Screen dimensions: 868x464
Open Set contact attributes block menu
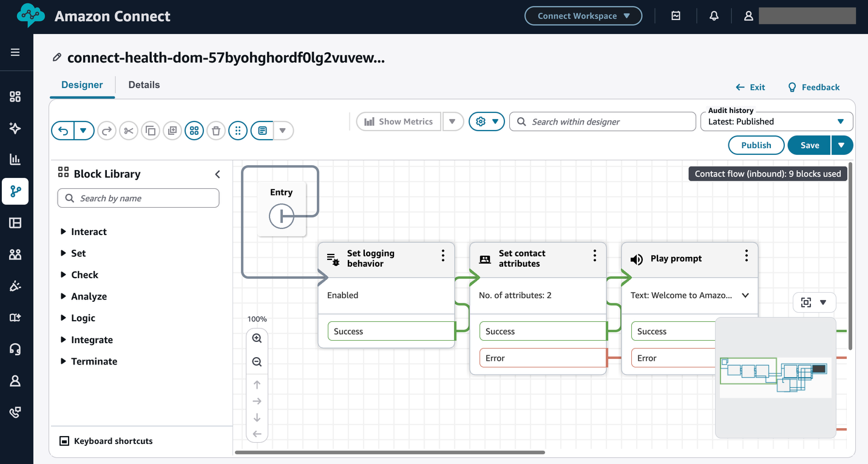[x=595, y=256]
